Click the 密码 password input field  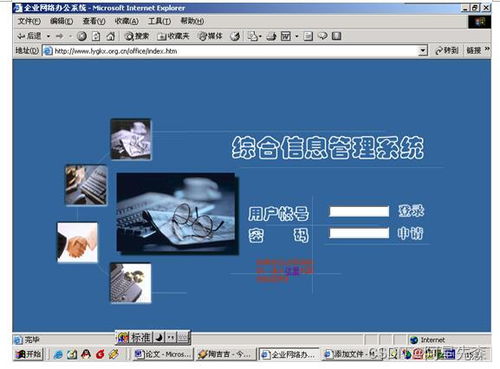359,233
